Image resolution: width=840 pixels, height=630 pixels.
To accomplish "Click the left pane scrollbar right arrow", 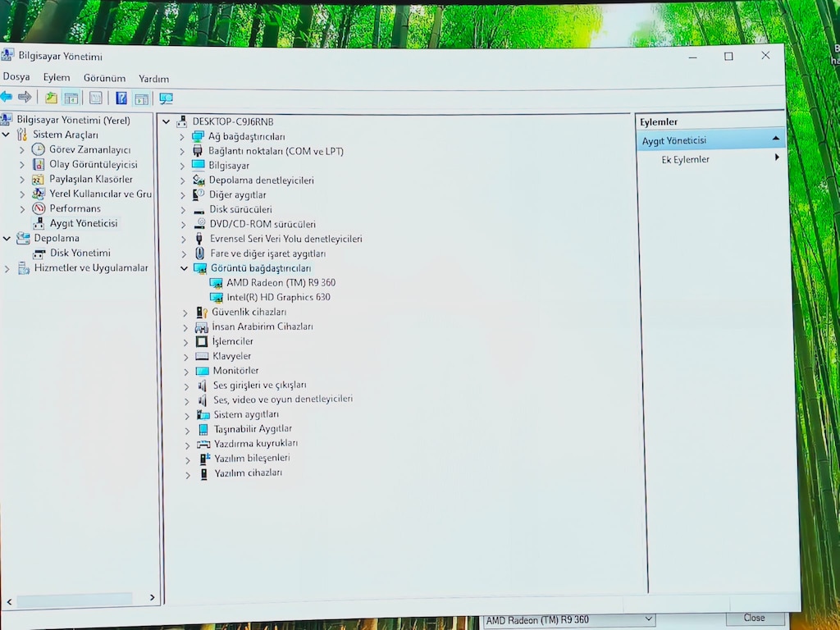I will pyautogui.click(x=152, y=597).
